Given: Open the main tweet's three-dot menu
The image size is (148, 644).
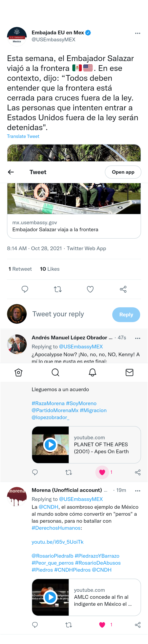Looking at the screenshot, I should (x=138, y=33).
